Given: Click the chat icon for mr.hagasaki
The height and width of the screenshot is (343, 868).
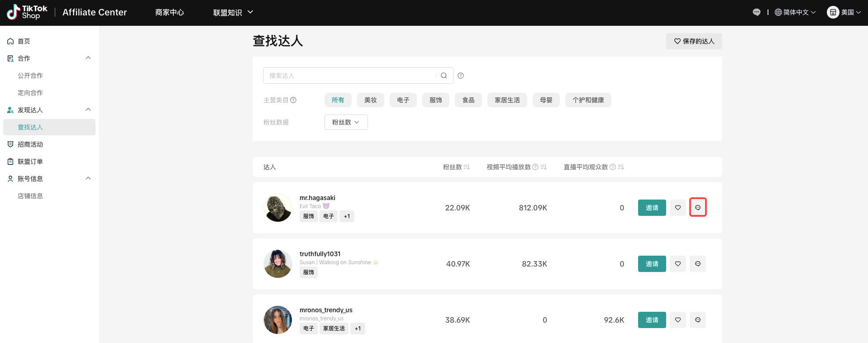Looking at the screenshot, I should click(x=697, y=208).
